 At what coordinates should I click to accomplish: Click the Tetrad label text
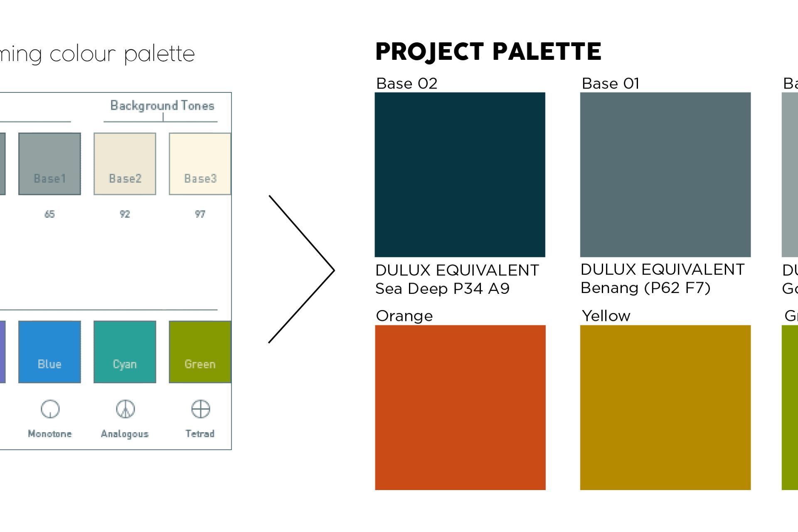200,433
